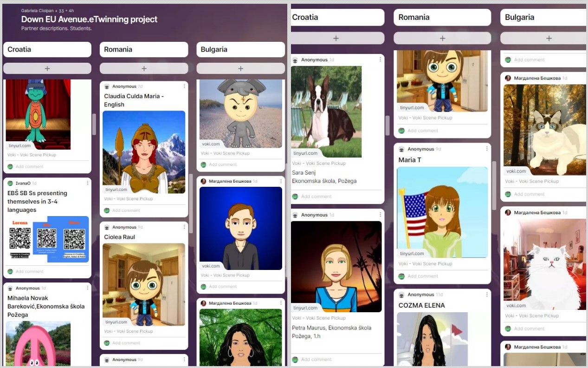This screenshot has height=368, width=588.
Task: Open the Maria T post's options menu
Action: tap(487, 149)
